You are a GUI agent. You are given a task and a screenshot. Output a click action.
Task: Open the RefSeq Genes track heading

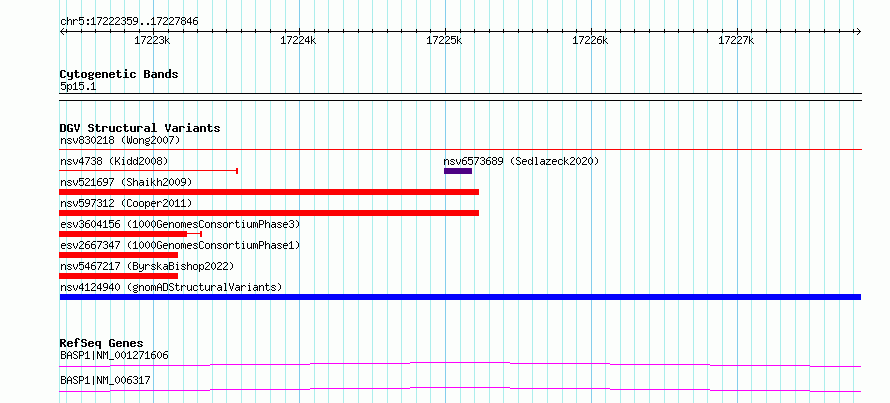(102, 343)
